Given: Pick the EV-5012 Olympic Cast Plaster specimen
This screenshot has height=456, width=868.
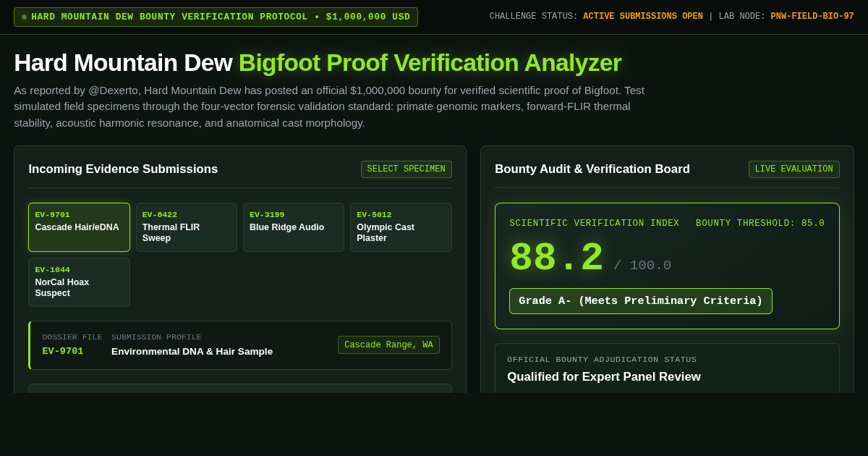Looking at the screenshot, I should (401, 227).
